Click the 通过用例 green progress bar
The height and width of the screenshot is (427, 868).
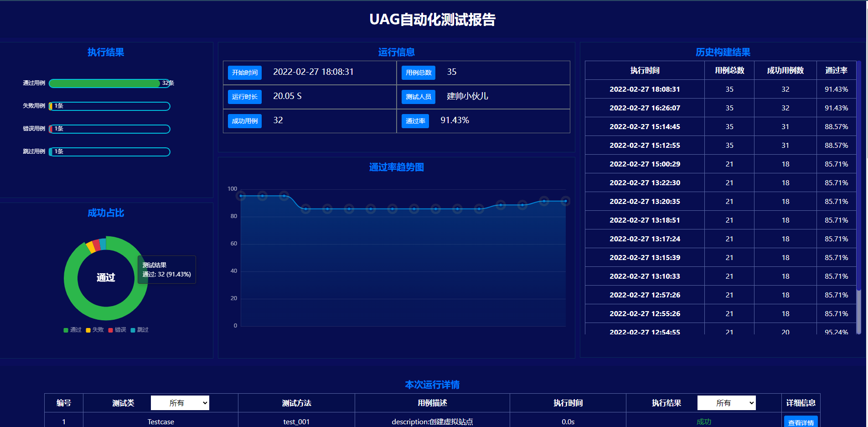105,83
